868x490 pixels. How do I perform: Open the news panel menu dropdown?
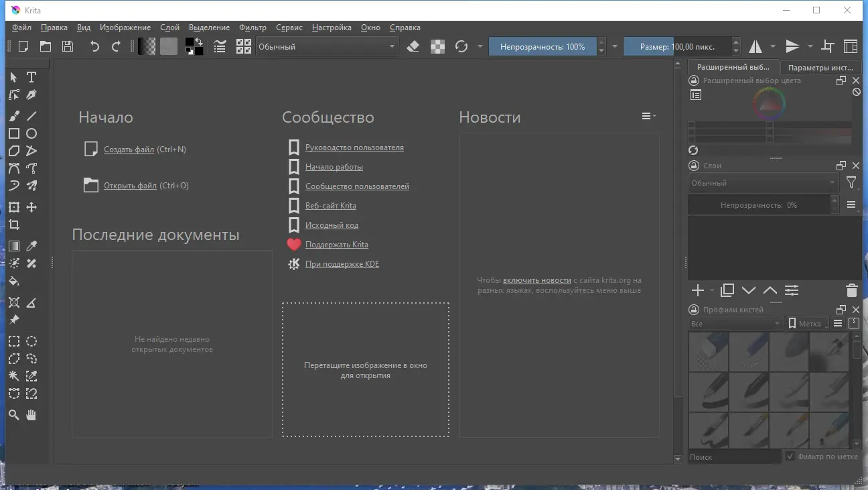[x=648, y=116]
